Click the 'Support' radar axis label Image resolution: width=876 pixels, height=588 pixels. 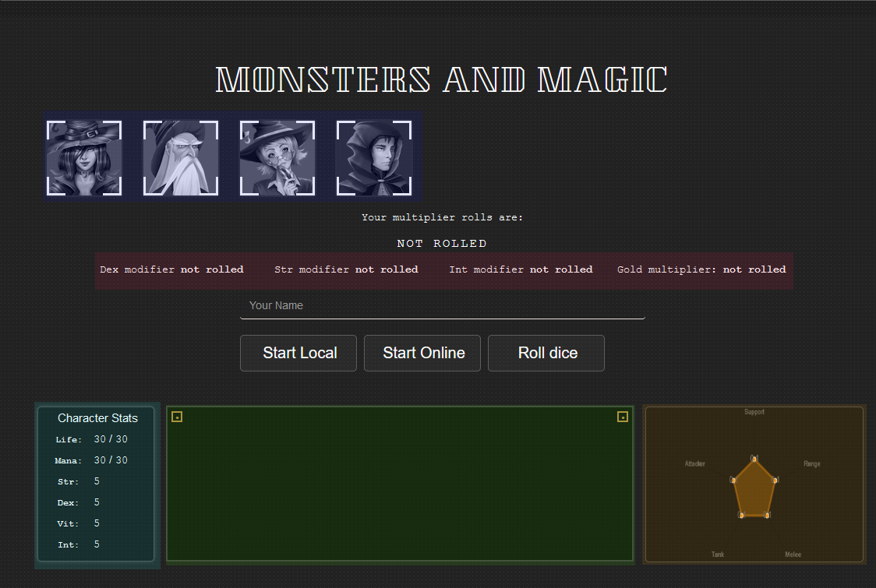(x=754, y=412)
